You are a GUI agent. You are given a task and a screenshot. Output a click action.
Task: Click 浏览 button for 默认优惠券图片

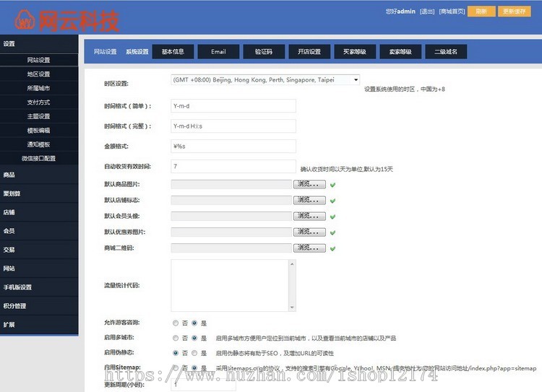tap(309, 232)
